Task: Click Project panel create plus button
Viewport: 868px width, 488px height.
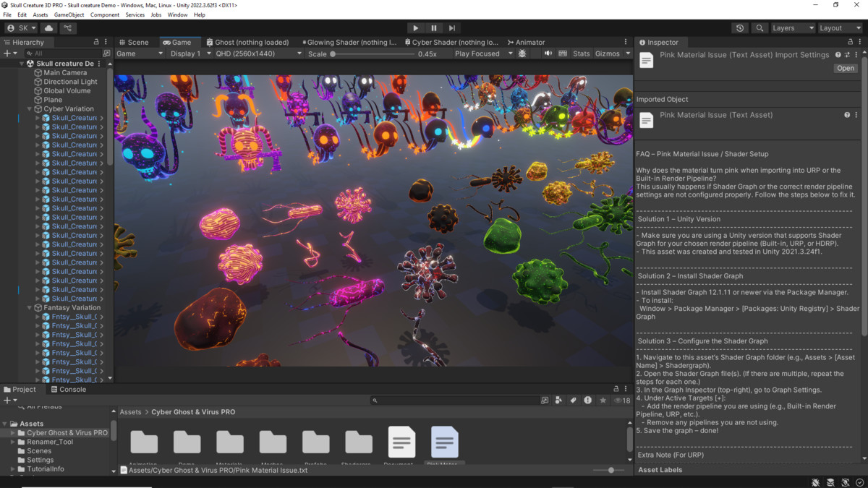Action: click(9, 400)
